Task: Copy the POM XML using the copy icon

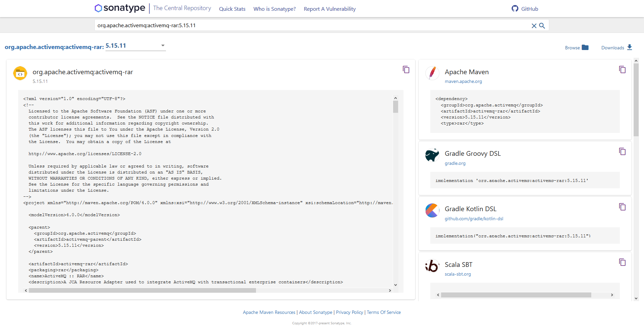Action: click(x=406, y=69)
